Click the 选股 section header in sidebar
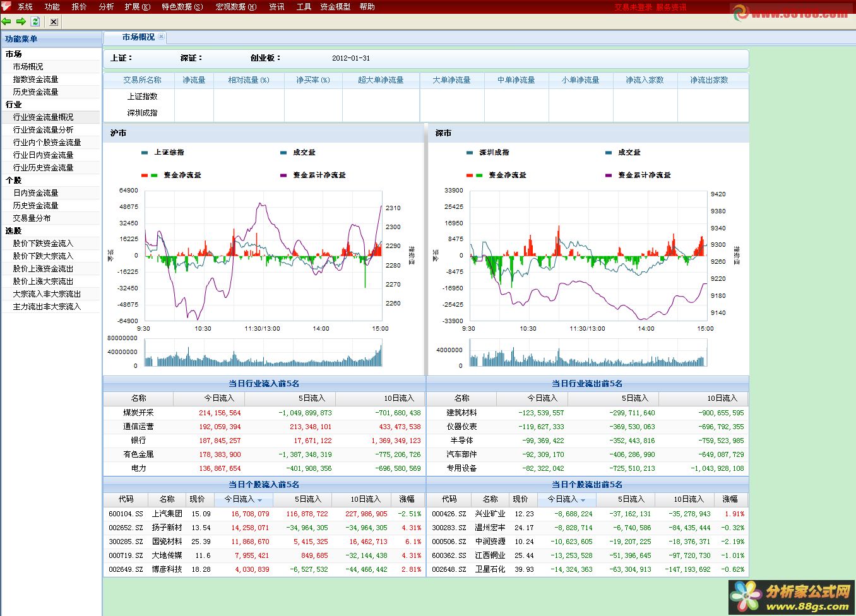This screenshot has height=616, width=856. tap(14, 231)
